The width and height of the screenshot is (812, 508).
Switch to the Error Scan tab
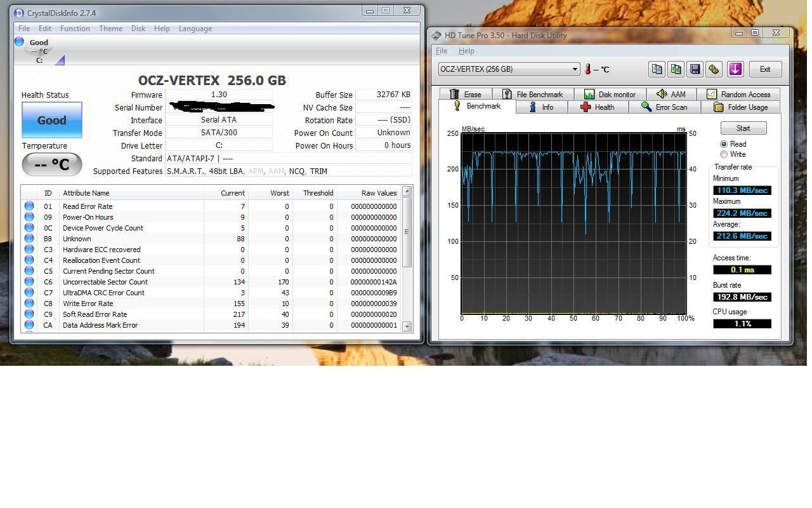(665, 107)
